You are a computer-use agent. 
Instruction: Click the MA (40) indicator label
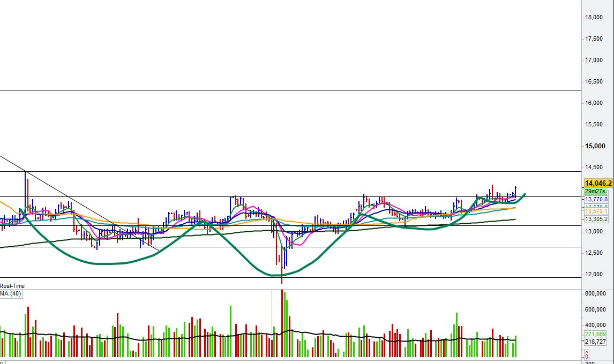click(x=11, y=293)
